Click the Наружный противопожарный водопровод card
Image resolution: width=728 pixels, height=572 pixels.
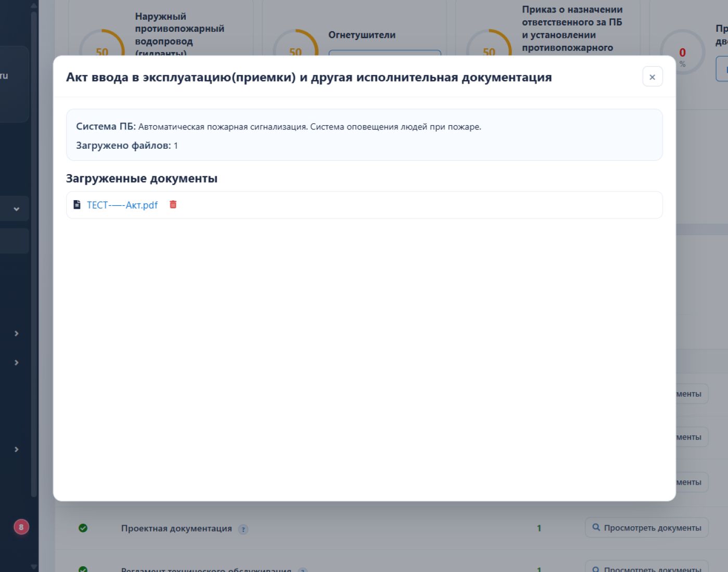[161, 27]
